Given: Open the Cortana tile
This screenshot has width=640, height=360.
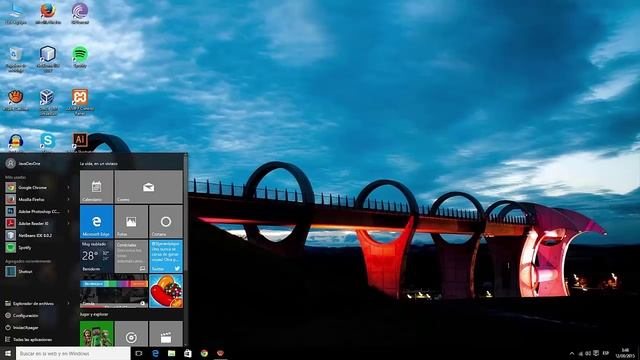Looking at the screenshot, I should point(166,222).
